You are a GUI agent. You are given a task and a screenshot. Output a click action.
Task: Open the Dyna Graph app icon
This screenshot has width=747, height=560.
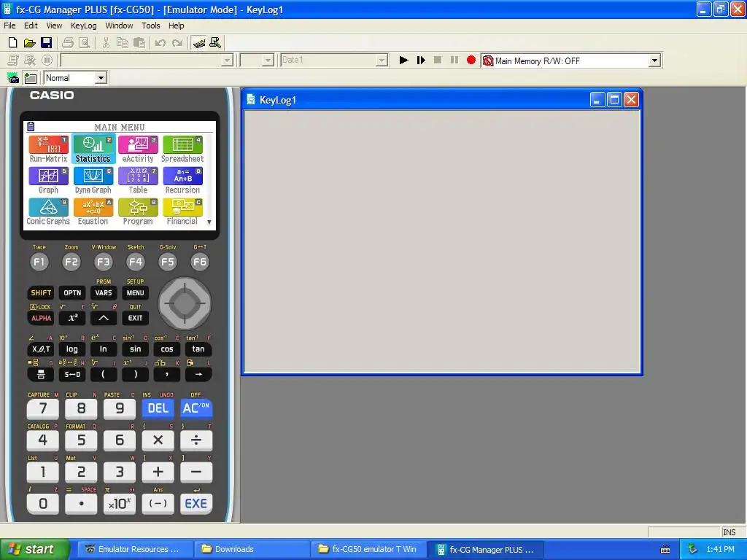coord(93,181)
